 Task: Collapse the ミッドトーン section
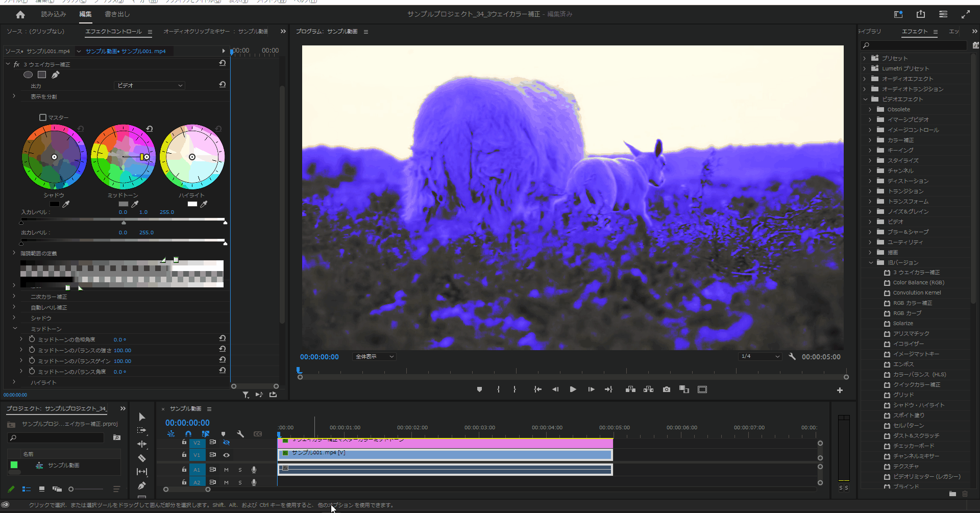15,328
